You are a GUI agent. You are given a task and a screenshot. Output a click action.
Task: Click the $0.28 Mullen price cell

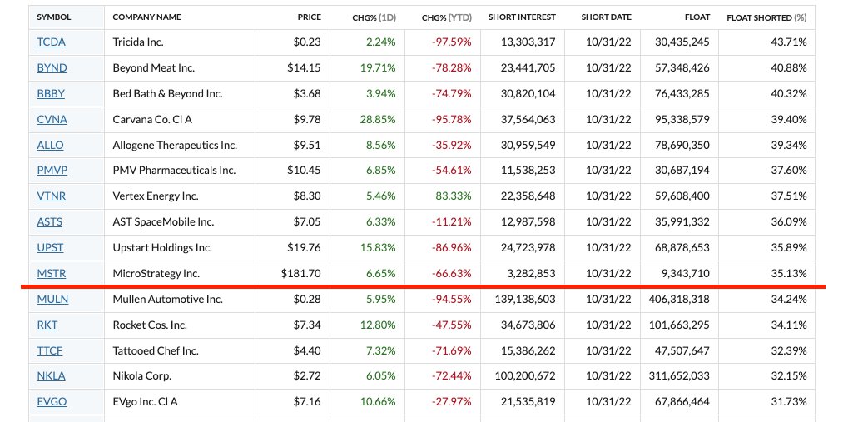point(307,300)
